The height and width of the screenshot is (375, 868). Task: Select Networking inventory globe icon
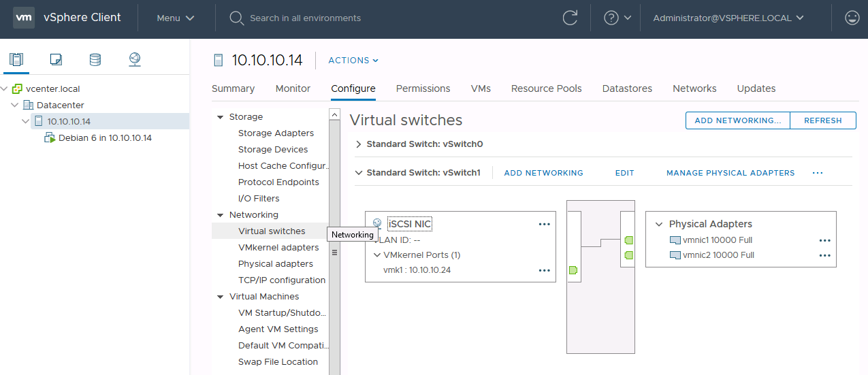tap(135, 59)
